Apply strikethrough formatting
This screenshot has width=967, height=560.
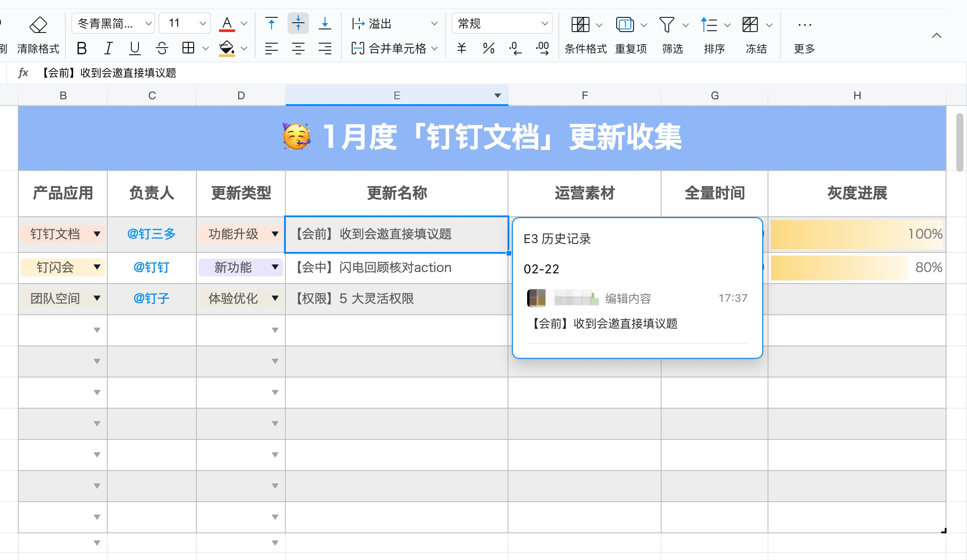pos(162,49)
